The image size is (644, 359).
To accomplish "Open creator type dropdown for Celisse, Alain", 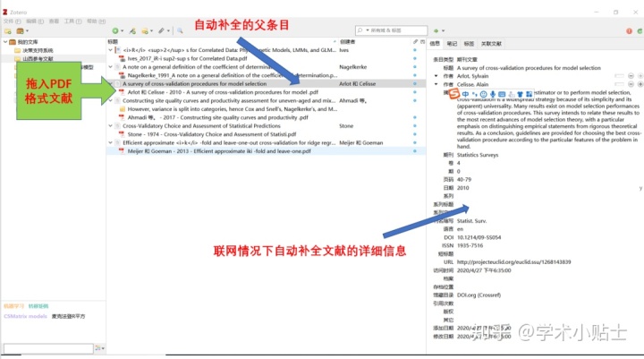I will coord(436,84).
